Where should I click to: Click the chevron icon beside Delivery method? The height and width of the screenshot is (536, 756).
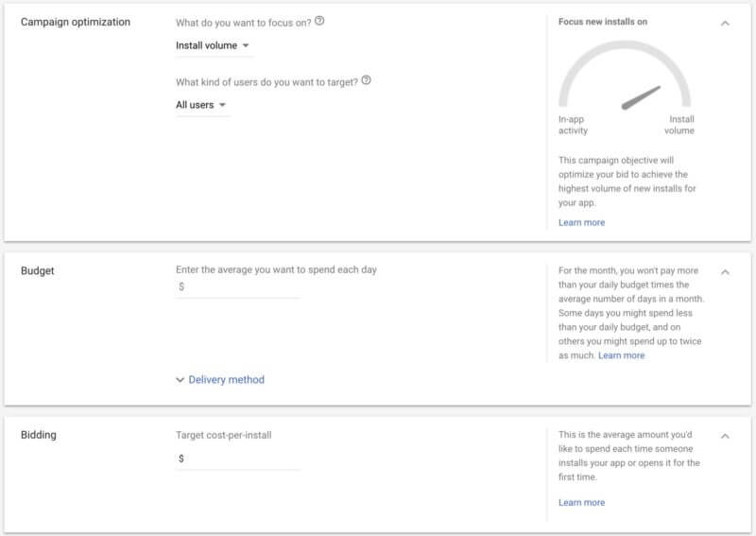(180, 380)
